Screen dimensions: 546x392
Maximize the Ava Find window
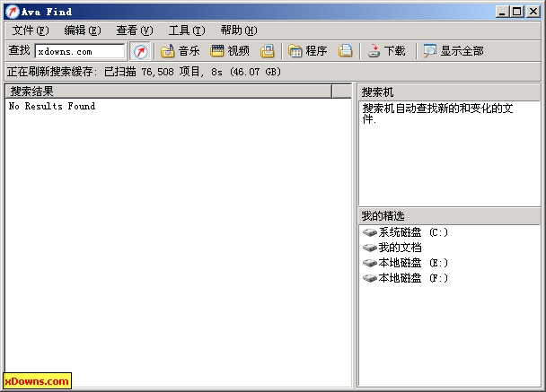coord(517,12)
